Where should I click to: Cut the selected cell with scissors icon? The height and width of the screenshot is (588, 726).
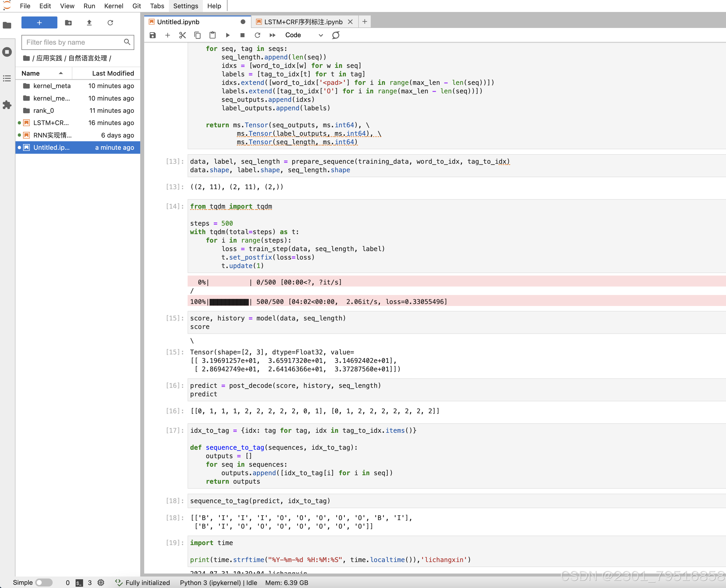[183, 35]
